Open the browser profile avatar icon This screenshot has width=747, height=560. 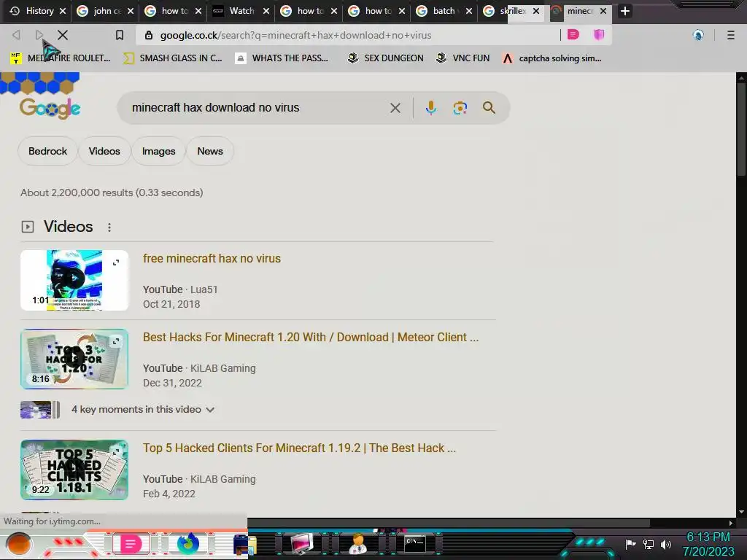click(698, 35)
